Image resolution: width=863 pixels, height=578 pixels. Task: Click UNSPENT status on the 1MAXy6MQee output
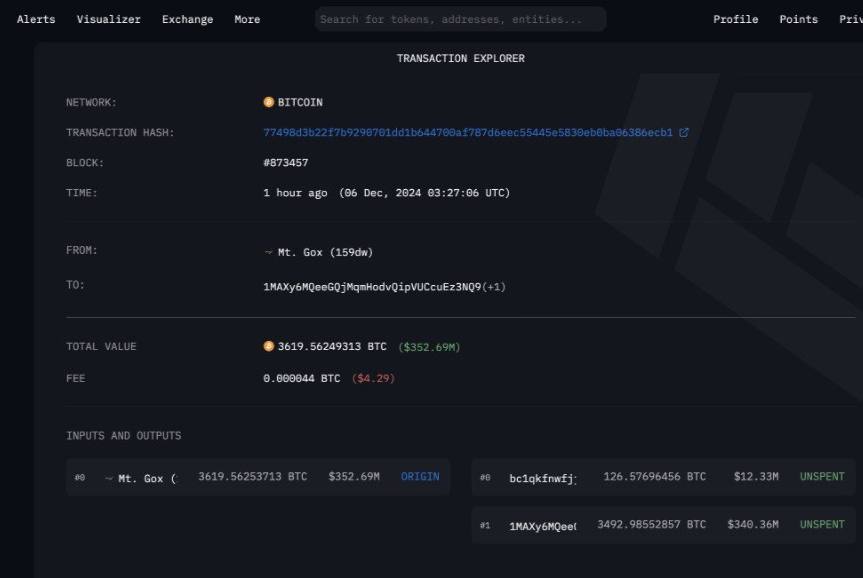click(x=822, y=525)
